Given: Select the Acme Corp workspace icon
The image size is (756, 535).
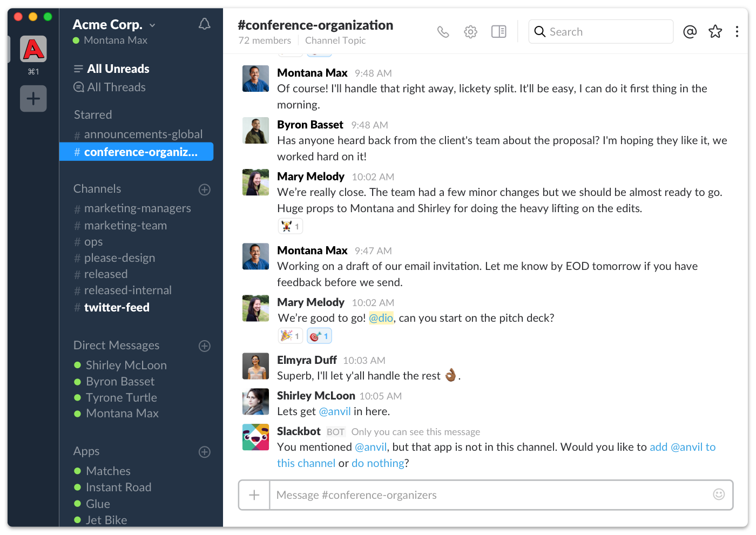Looking at the screenshot, I should (x=33, y=49).
